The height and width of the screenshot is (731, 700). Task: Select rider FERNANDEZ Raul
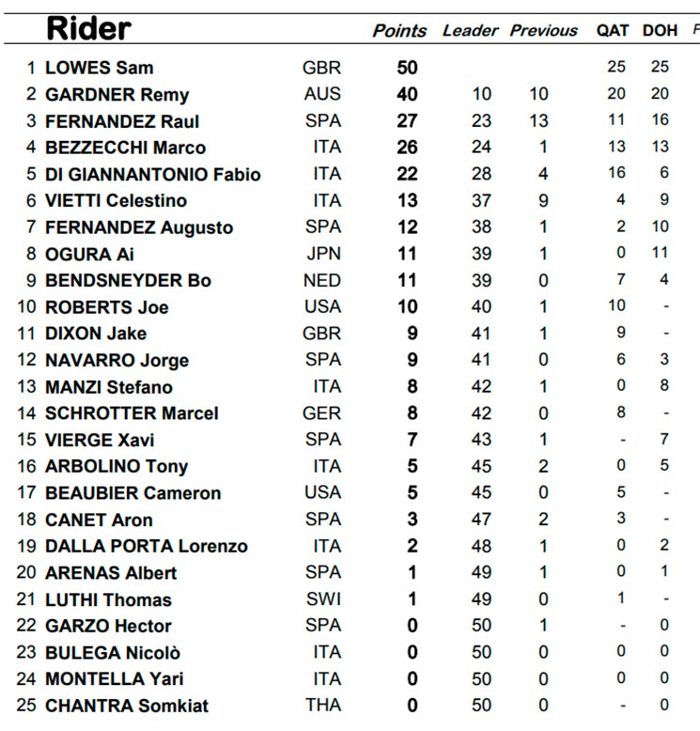122,122
